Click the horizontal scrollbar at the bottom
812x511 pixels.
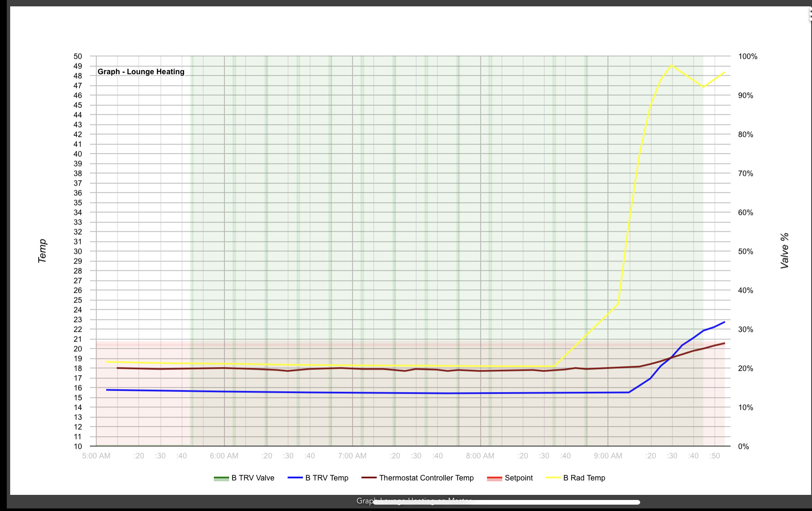507,502
